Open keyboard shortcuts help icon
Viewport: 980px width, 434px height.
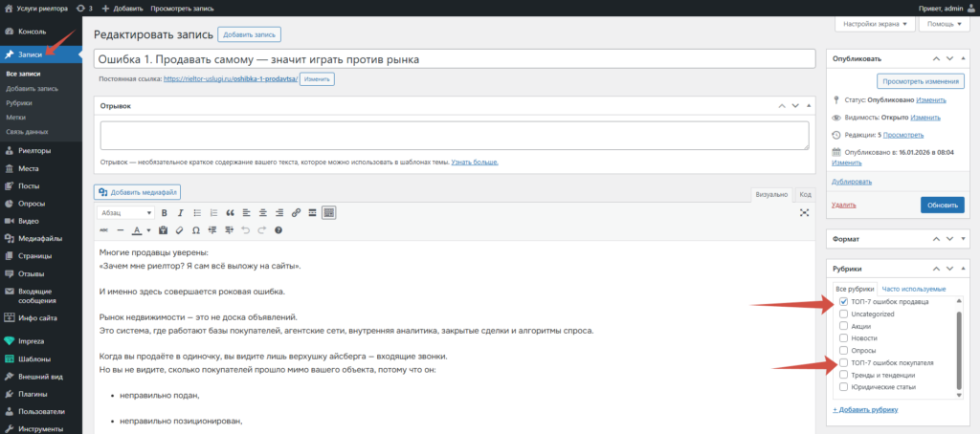click(278, 230)
